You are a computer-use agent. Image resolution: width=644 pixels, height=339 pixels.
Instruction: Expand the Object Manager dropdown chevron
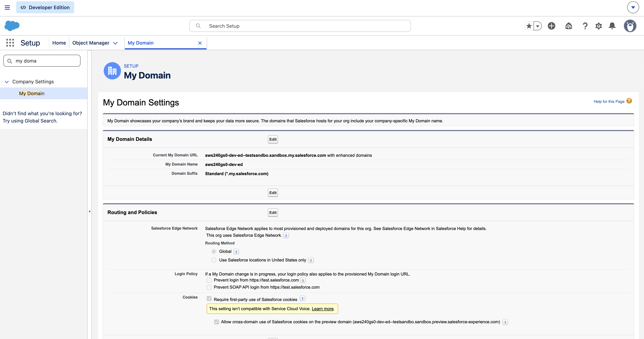pos(115,43)
